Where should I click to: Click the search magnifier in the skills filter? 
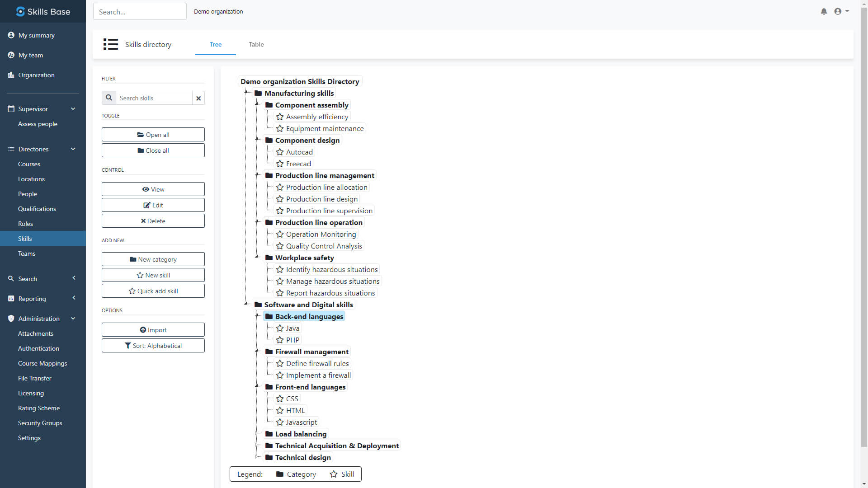108,98
